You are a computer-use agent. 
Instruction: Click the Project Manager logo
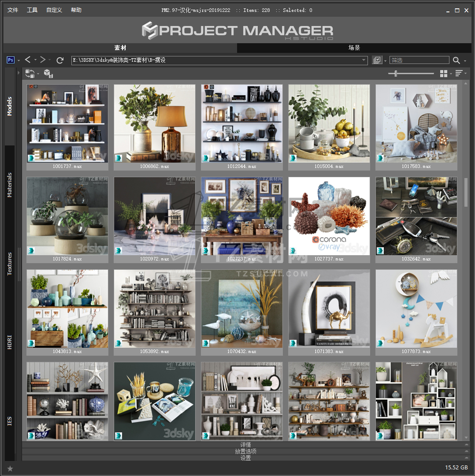237,30
